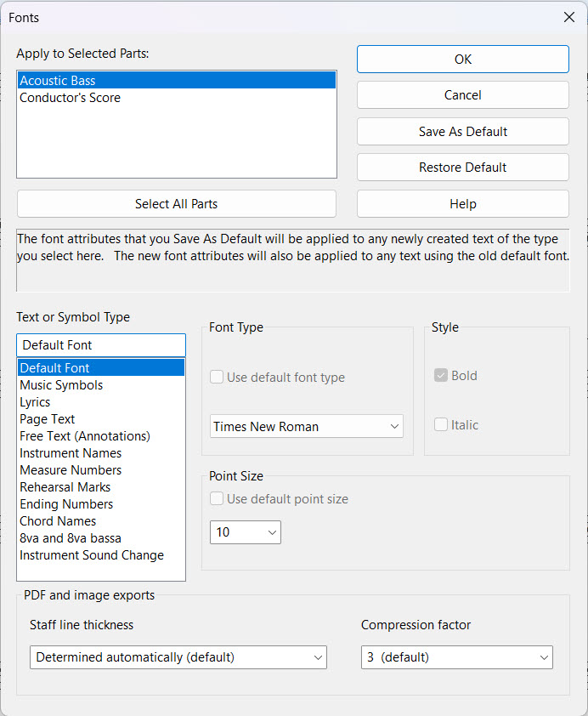The image size is (588, 716).
Task: Enable the Italic style checkbox
Action: 441,425
